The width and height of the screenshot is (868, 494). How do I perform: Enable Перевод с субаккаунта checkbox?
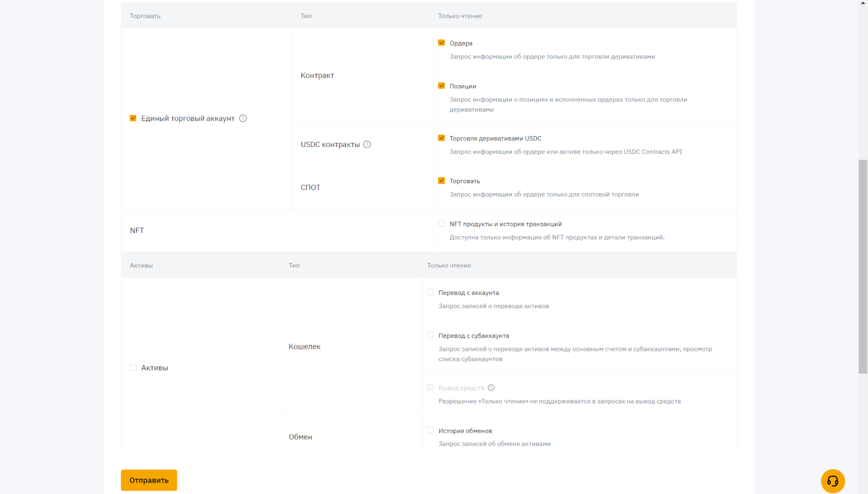(x=430, y=335)
